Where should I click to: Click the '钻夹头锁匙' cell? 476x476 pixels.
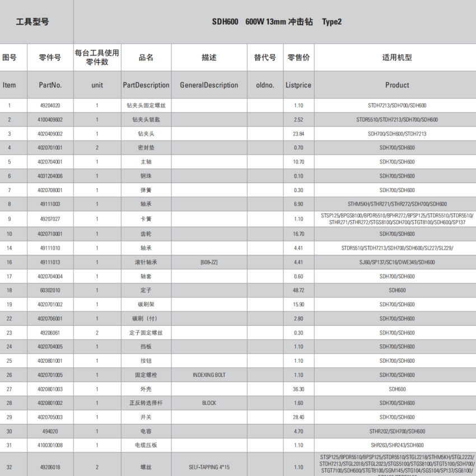click(146, 120)
